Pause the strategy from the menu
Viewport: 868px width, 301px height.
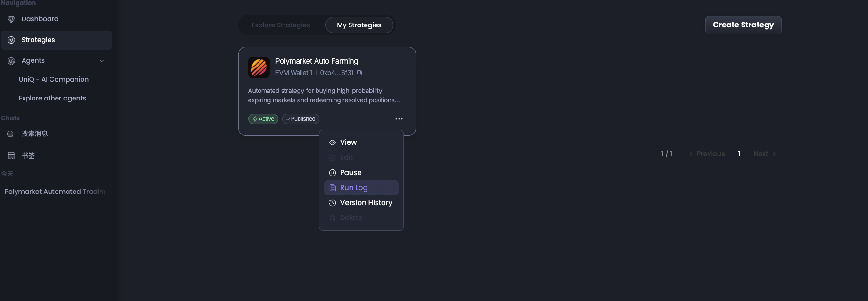(351, 173)
